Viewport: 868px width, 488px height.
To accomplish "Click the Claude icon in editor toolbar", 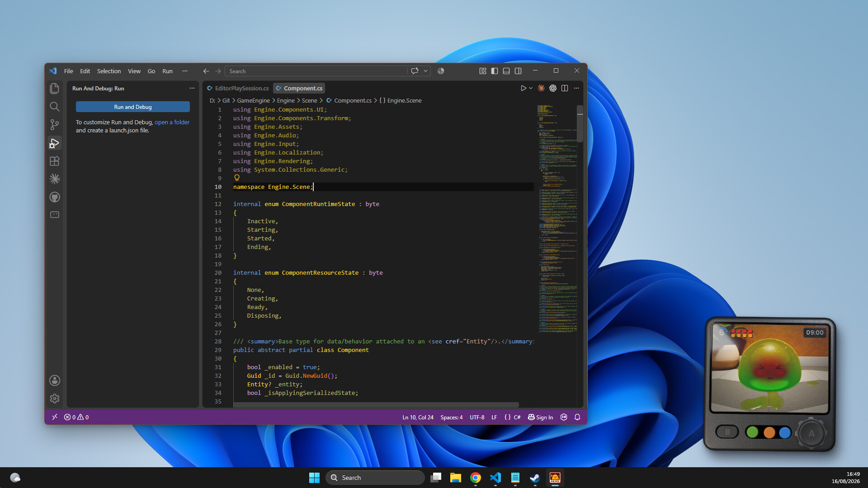I will point(541,88).
